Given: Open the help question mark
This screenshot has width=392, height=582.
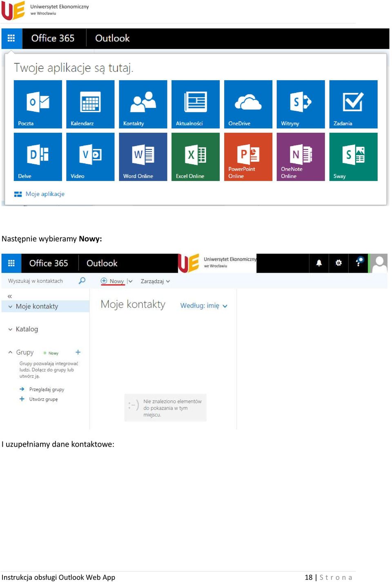Looking at the screenshot, I should (x=359, y=262).
